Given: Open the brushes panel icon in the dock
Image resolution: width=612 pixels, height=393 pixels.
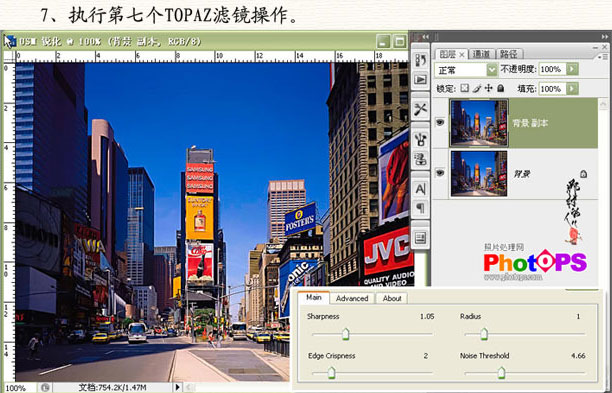Looking at the screenshot, I should coord(420,139).
